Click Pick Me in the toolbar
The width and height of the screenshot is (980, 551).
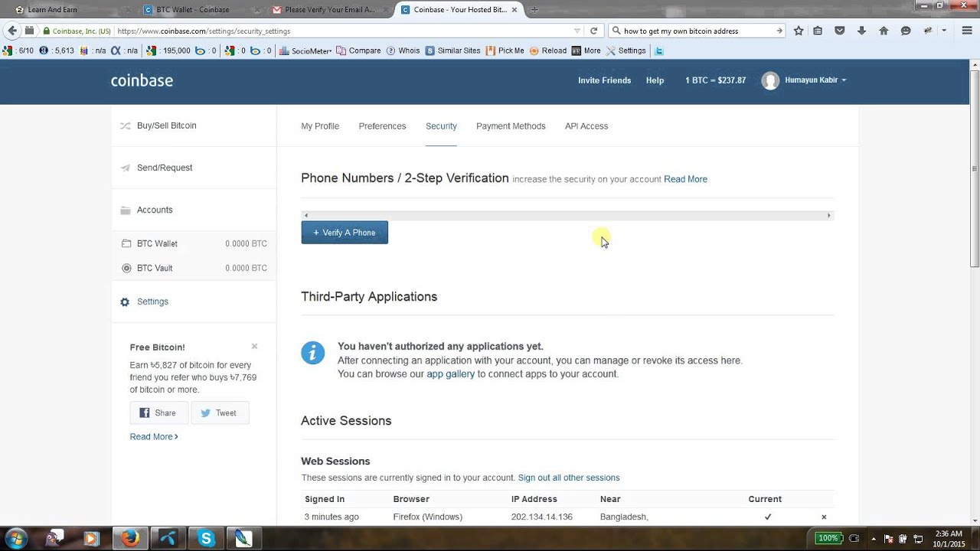(505, 51)
